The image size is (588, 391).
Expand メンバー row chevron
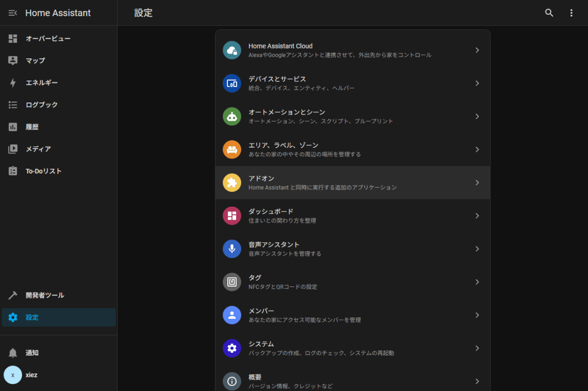[x=477, y=315]
